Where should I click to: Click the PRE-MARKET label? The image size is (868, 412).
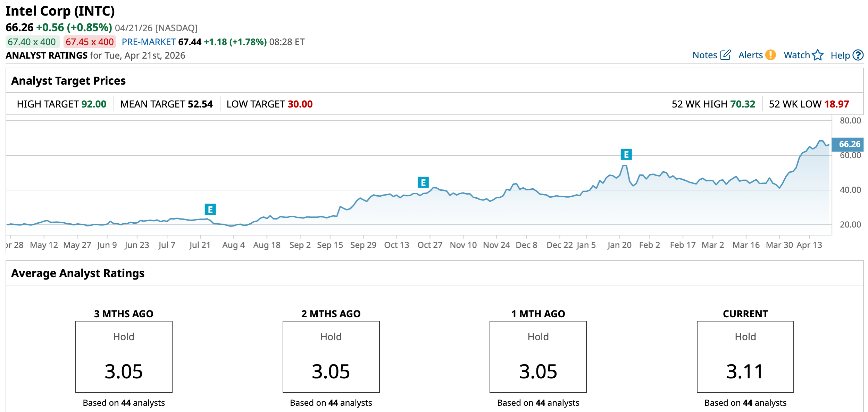(x=149, y=42)
